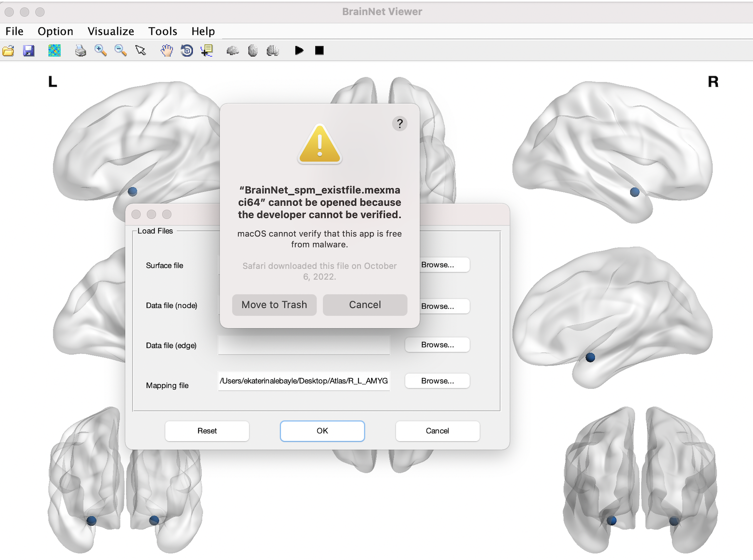
Task: Enable the data cursor tool
Action: pos(207,51)
